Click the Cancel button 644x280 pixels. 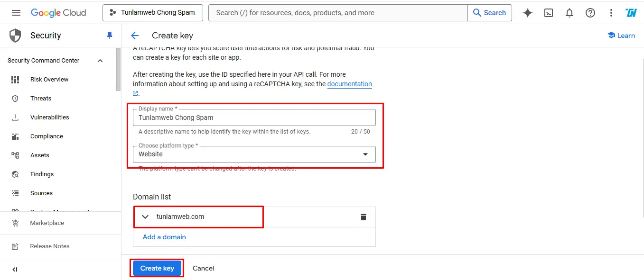[204, 268]
